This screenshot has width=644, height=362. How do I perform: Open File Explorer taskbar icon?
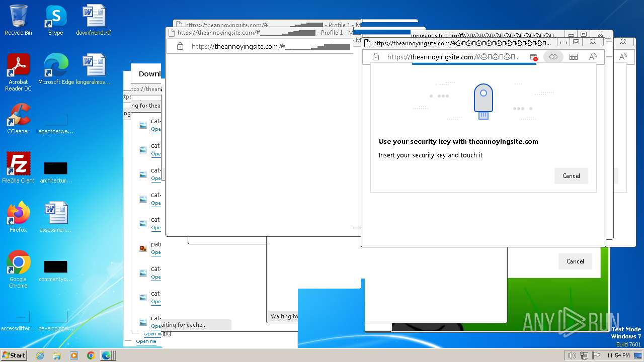pyautogui.click(x=57, y=355)
